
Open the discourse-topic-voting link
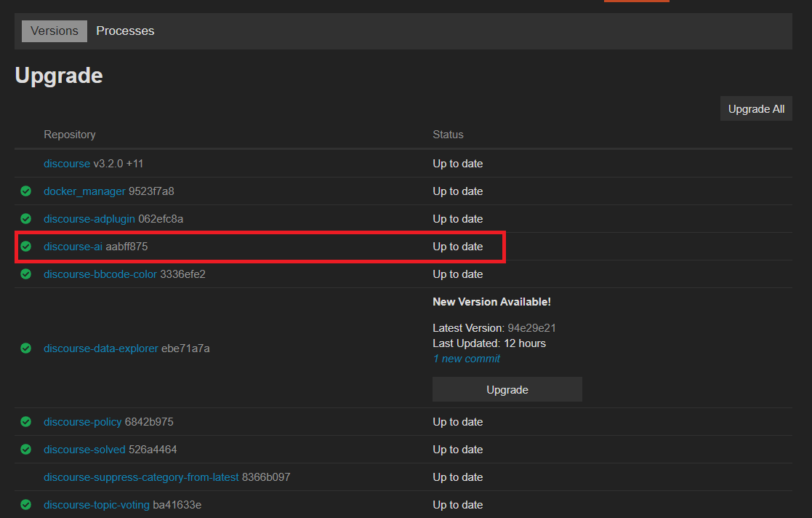point(97,505)
